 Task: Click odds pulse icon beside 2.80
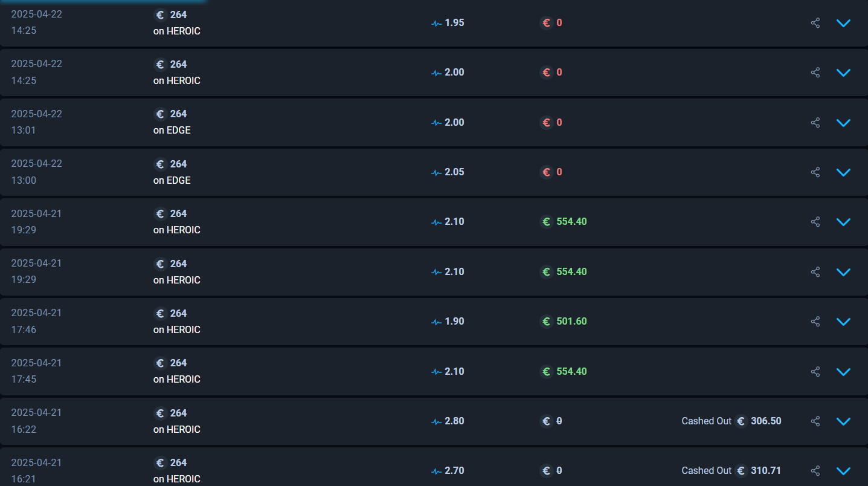(x=437, y=421)
